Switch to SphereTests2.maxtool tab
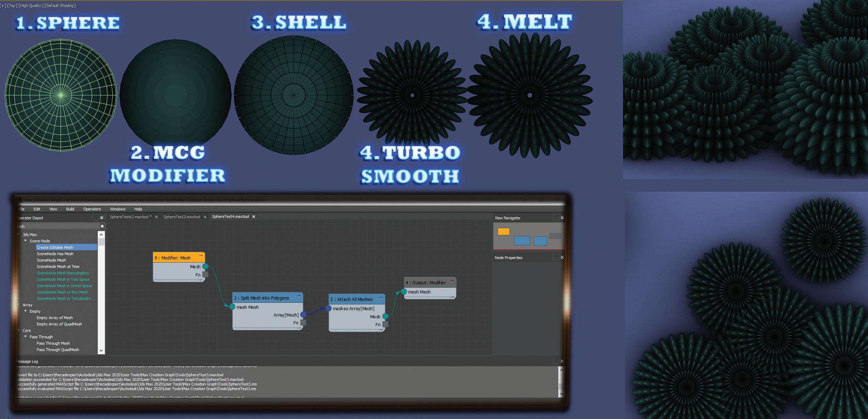The height and width of the screenshot is (419, 868). coord(131,217)
